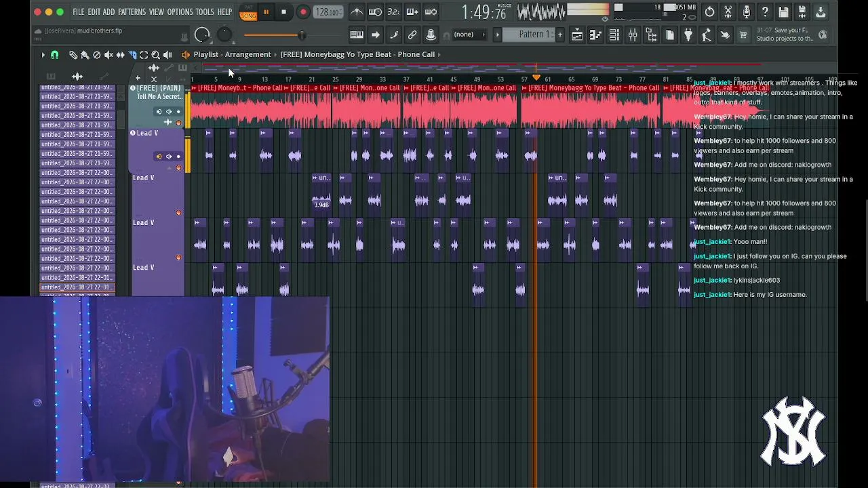Toggle note/clip grouping icon

tap(393, 35)
